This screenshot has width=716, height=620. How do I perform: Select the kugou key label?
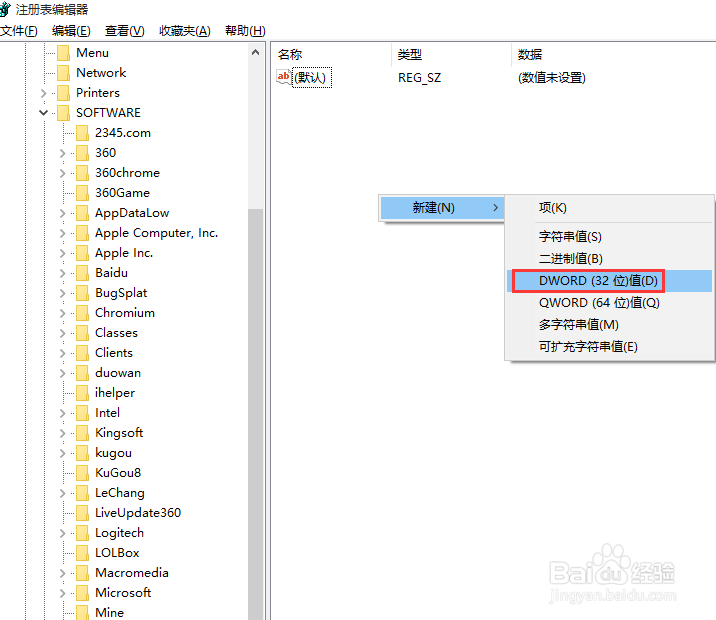click(x=113, y=453)
